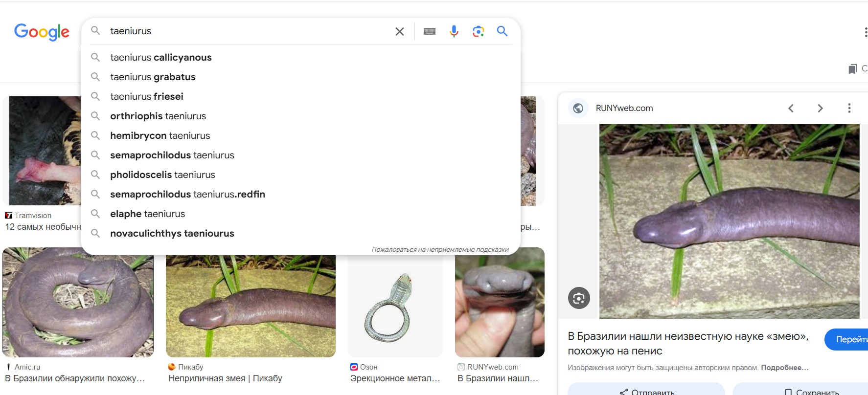
Task: Go to next image in preview panel
Action: (x=820, y=108)
